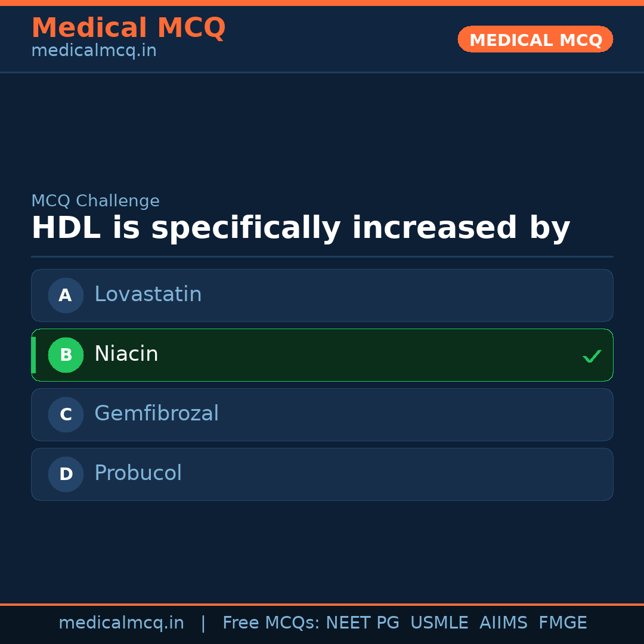Choose the Niacin answer text

(126, 354)
